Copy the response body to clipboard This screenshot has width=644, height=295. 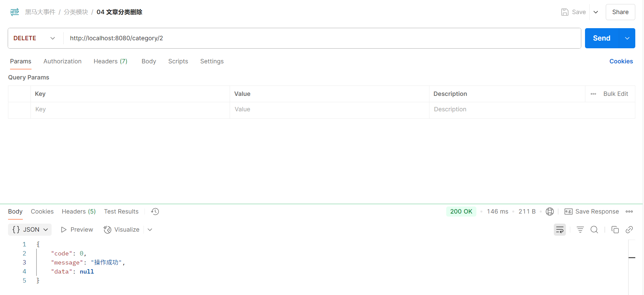(615, 230)
